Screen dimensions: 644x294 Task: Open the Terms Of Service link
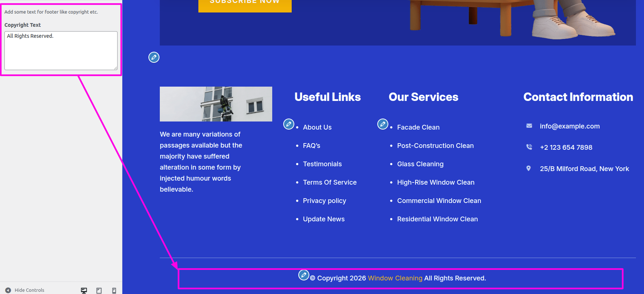coord(330,182)
